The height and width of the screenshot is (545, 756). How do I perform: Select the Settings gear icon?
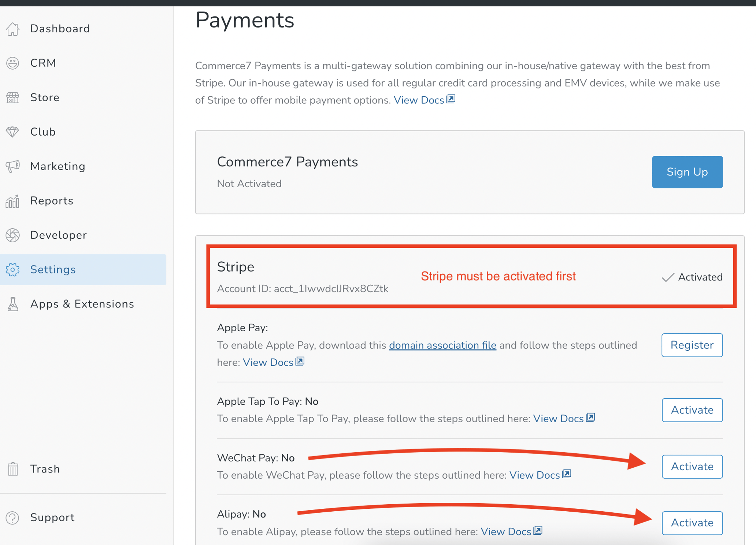click(x=13, y=269)
